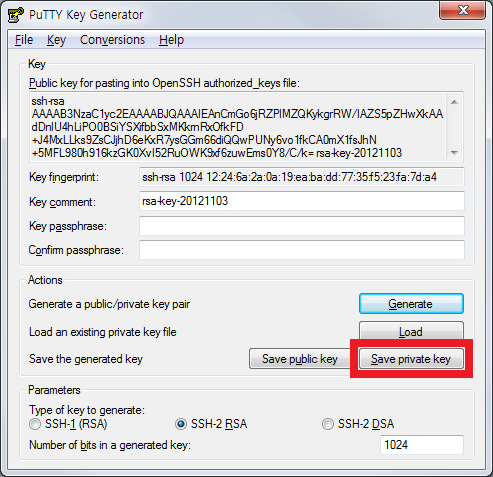Open the Key menu

56,40
